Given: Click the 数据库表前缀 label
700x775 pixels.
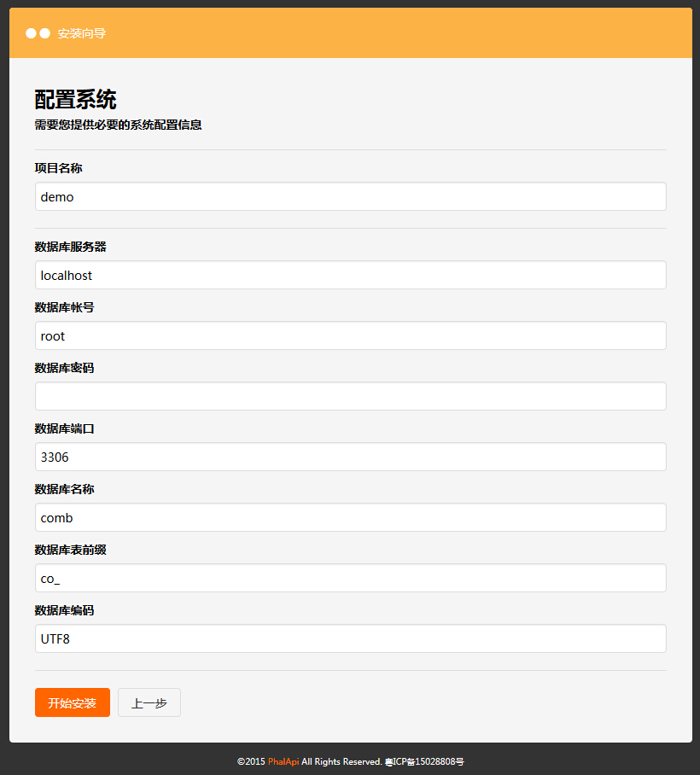Looking at the screenshot, I should point(70,550).
